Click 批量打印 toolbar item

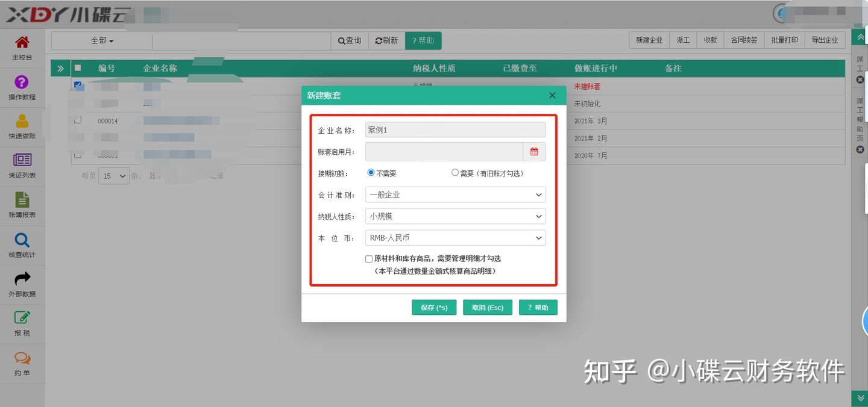click(x=785, y=40)
